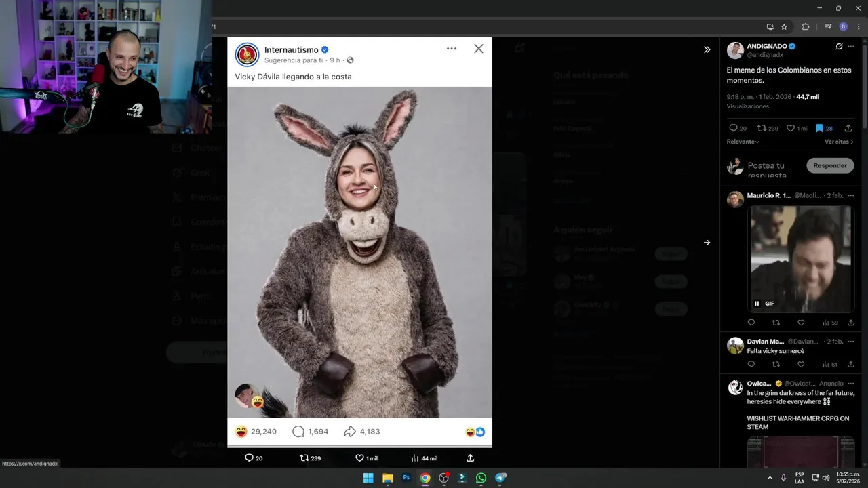Open the three-dot menu in the Internautismo image header
The width and height of the screenshot is (868, 488).
pyautogui.click(x=452, y=49)
